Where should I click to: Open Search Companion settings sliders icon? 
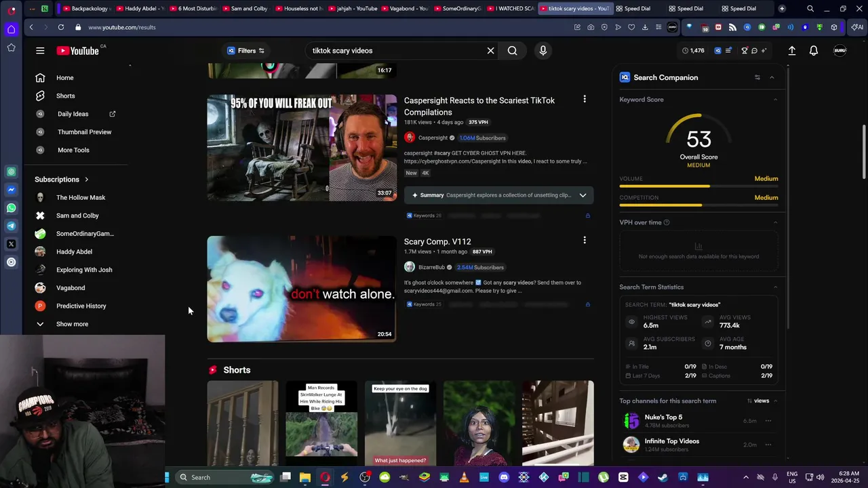tap(757, 77)
